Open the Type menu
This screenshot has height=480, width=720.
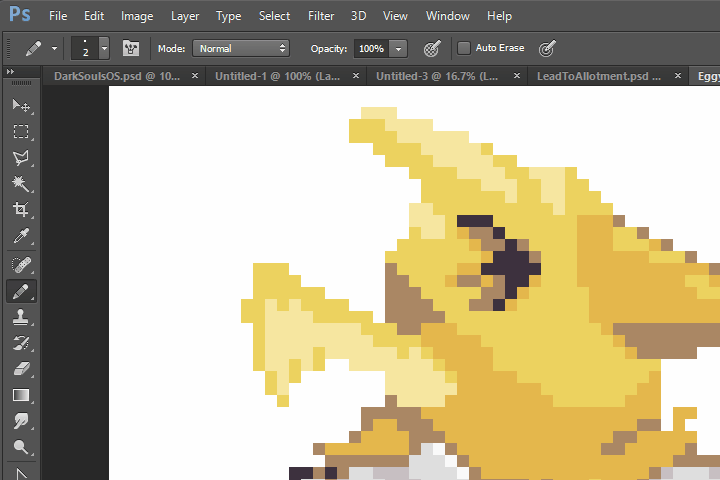[228, 16]
